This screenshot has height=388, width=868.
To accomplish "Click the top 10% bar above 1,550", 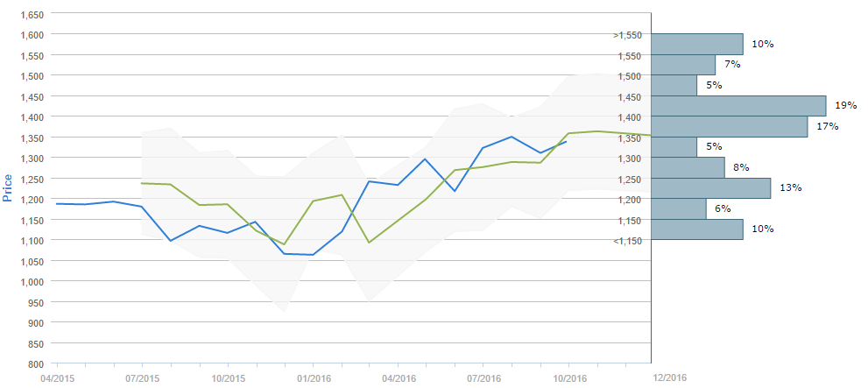I will tap(696, 44).
